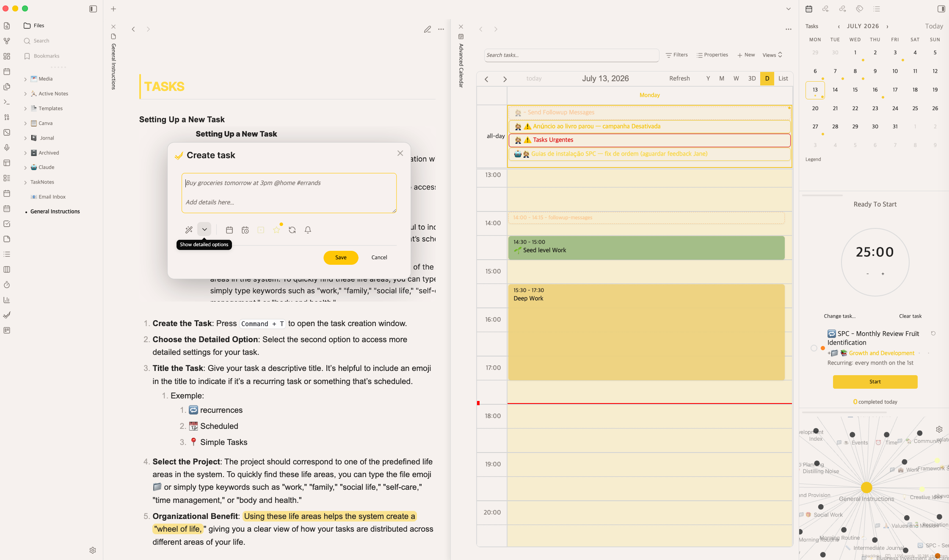The image size is (949, 560).
Task: Click the magic wand icon in Create task
Action: pyautogui.click(x=189, y=230)
